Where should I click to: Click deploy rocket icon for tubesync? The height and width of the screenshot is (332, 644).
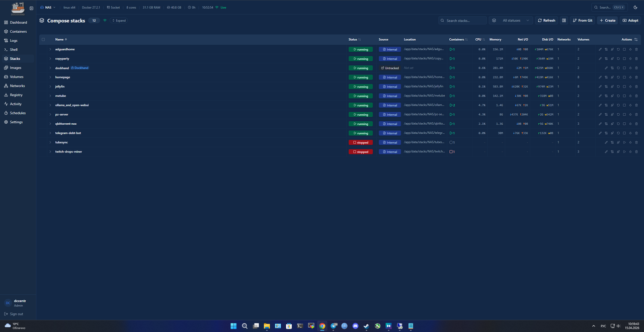tap(618, 142)
